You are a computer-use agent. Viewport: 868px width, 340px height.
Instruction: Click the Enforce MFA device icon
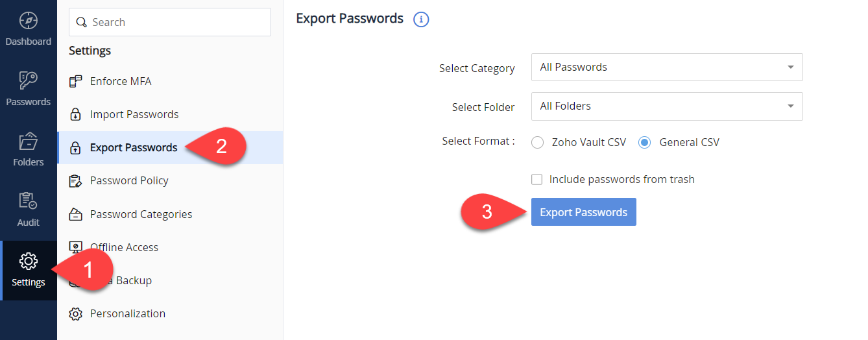(76, 81)
